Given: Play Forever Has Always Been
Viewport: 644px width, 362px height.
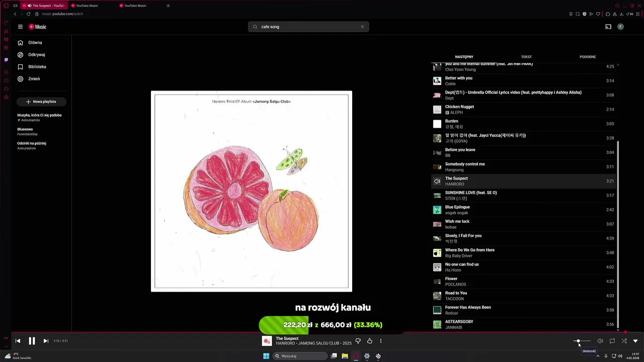Looking at the screenshot, I should [524, 310].
